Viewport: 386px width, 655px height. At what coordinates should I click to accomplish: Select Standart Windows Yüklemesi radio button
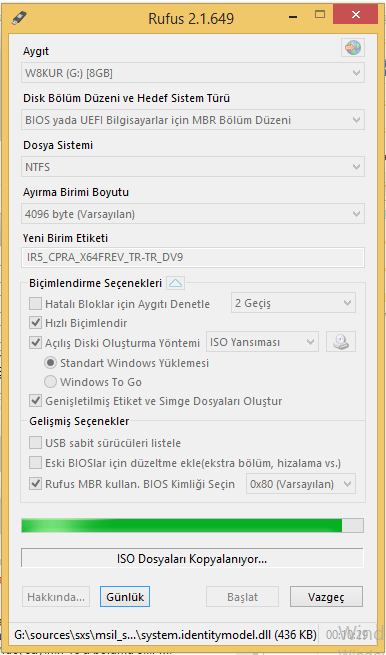[51, 363]
